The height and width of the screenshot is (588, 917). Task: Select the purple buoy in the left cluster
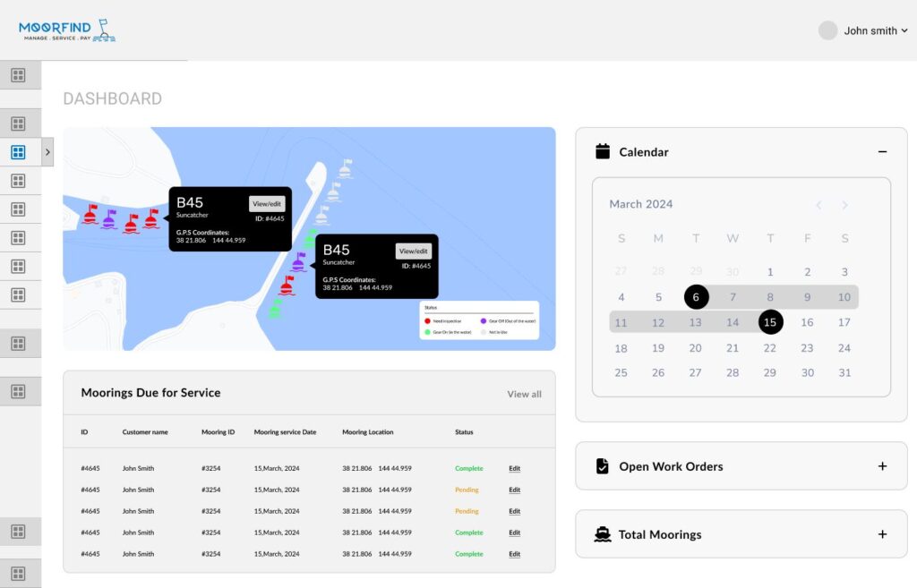click(x=109, y=219)
